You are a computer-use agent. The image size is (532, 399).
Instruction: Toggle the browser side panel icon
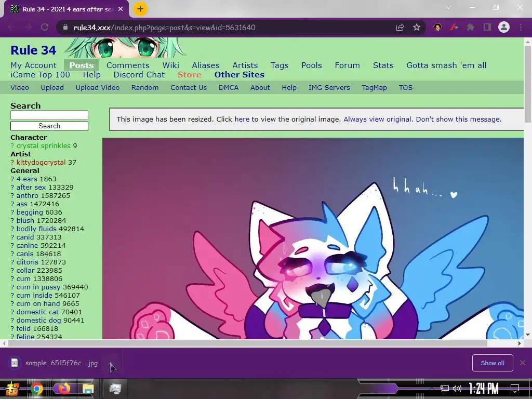[x=487, y=28]
